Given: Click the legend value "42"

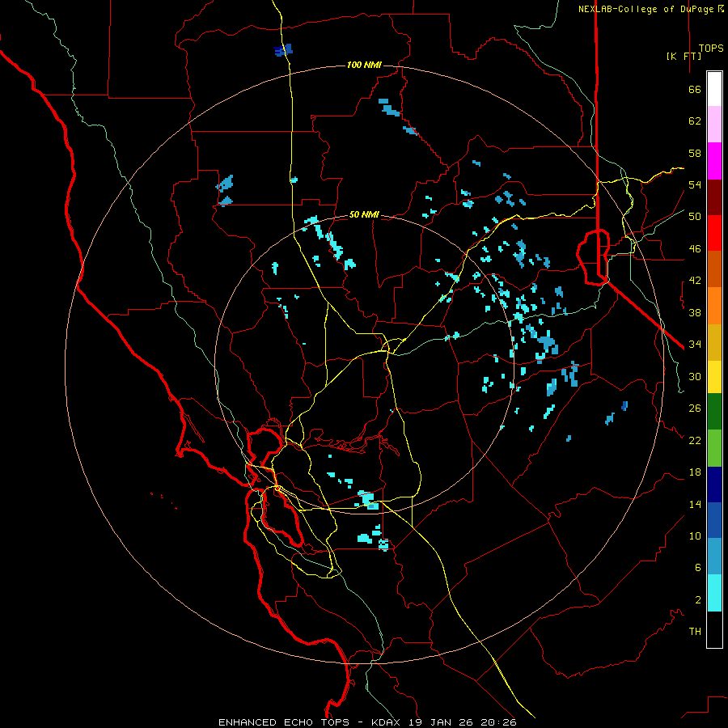Looking at the screenshot, I should click(x=695, y=281).
